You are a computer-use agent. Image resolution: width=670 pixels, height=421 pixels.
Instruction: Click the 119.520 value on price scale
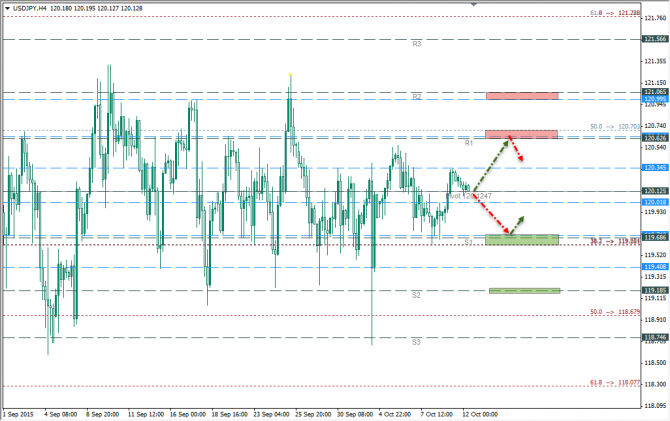click(655, 255)
